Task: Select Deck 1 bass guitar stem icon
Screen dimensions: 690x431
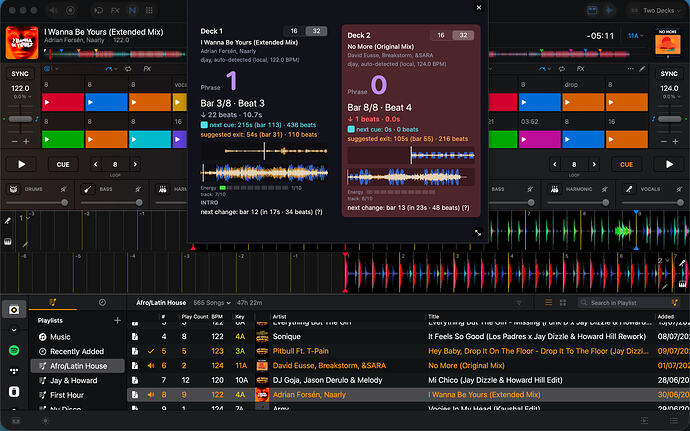Action: pyautogui.click(x=88, y=189)
